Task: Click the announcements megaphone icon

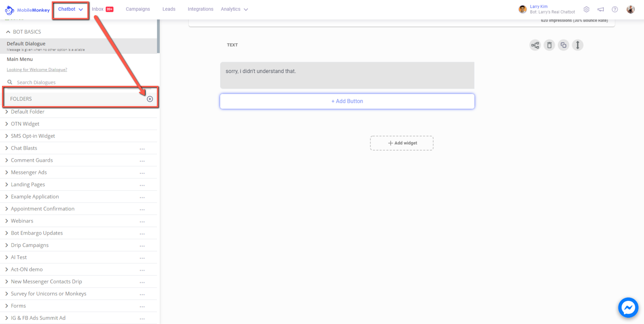Action: pos(601,9)
